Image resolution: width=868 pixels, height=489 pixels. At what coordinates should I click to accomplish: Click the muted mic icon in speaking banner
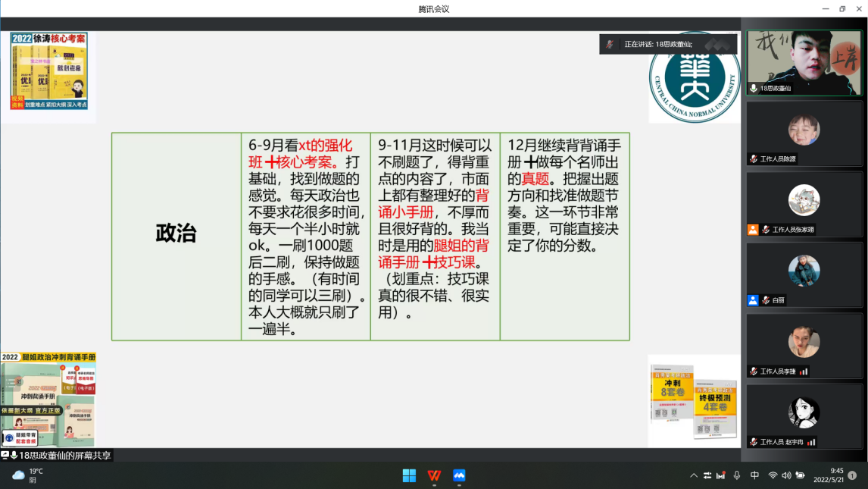coord(610,44)
